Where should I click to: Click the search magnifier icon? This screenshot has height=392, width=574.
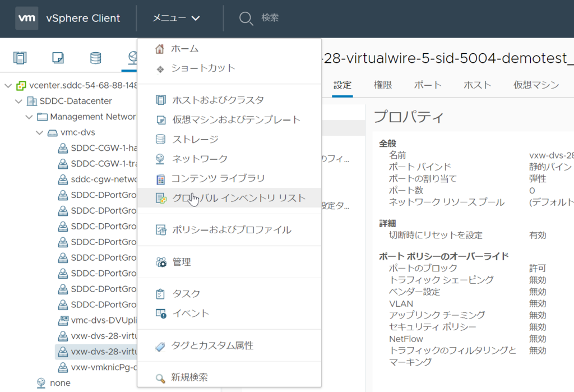tap(246, 19)
